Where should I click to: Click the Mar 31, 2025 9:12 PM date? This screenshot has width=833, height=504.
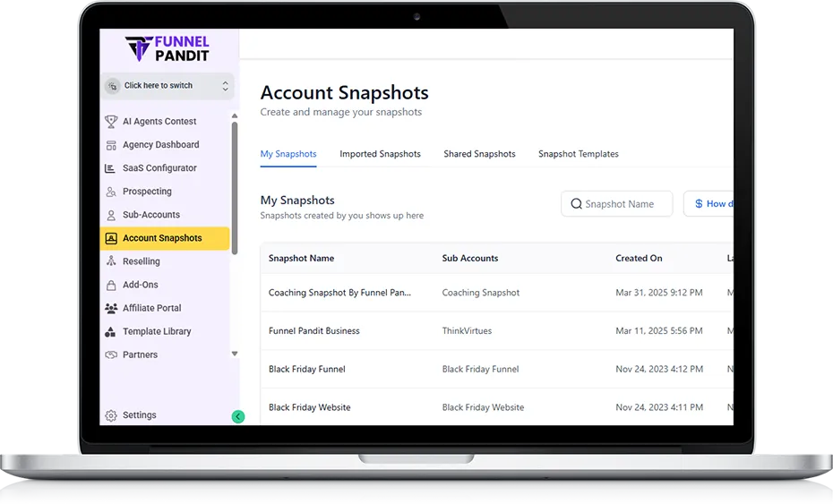pyautogui.click(x=658, y=293)
